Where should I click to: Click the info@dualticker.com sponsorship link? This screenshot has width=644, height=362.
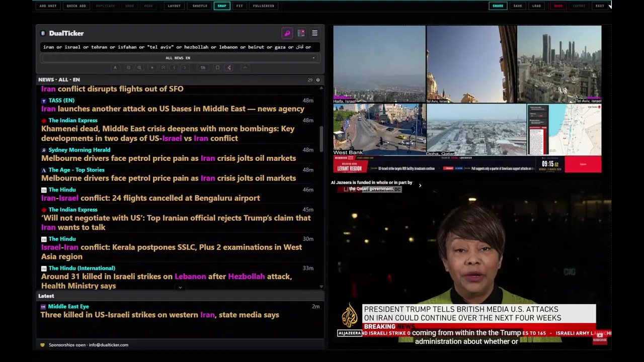108,345
